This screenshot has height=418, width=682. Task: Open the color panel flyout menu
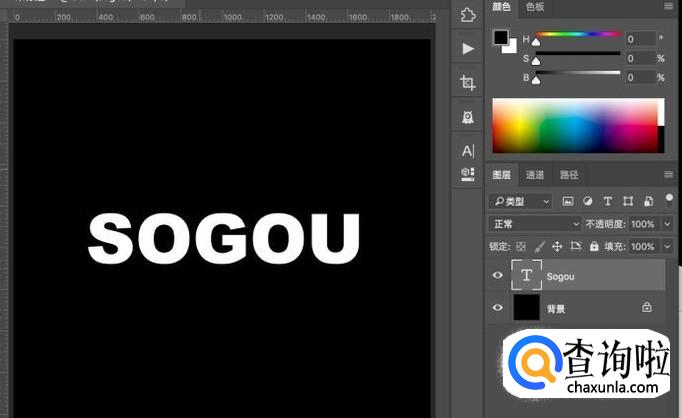pos(668,6)
